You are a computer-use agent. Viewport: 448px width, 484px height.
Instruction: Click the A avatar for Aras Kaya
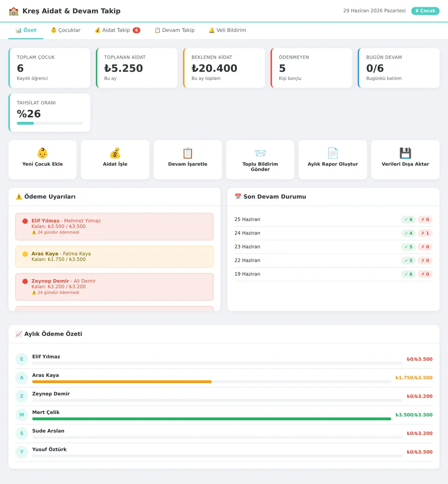point(22,378)
